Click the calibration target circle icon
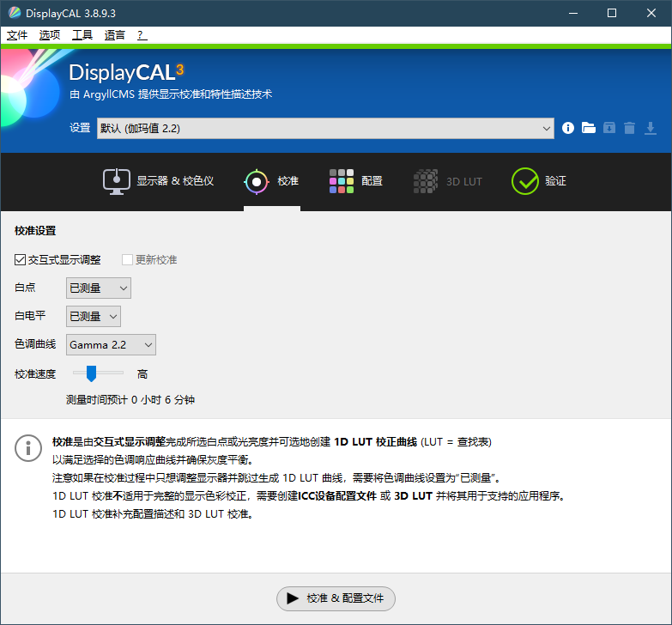The width and height of the screenshot is (672, 625). pos(257,181)
